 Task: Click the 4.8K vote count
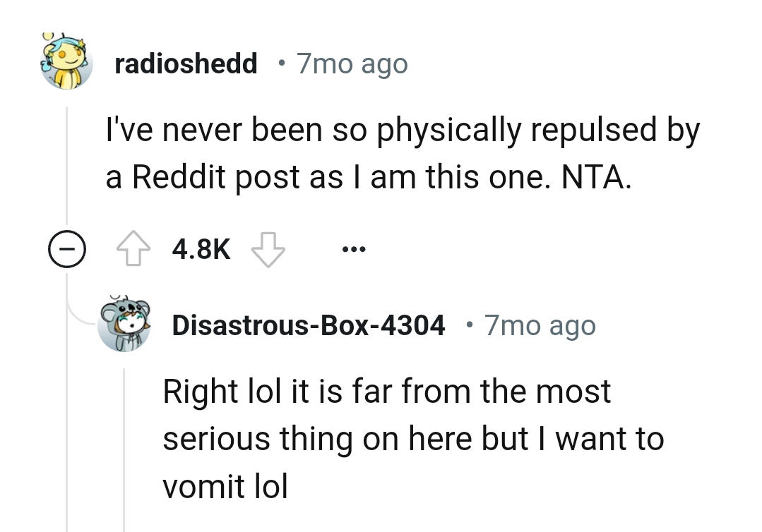[200, 248]
